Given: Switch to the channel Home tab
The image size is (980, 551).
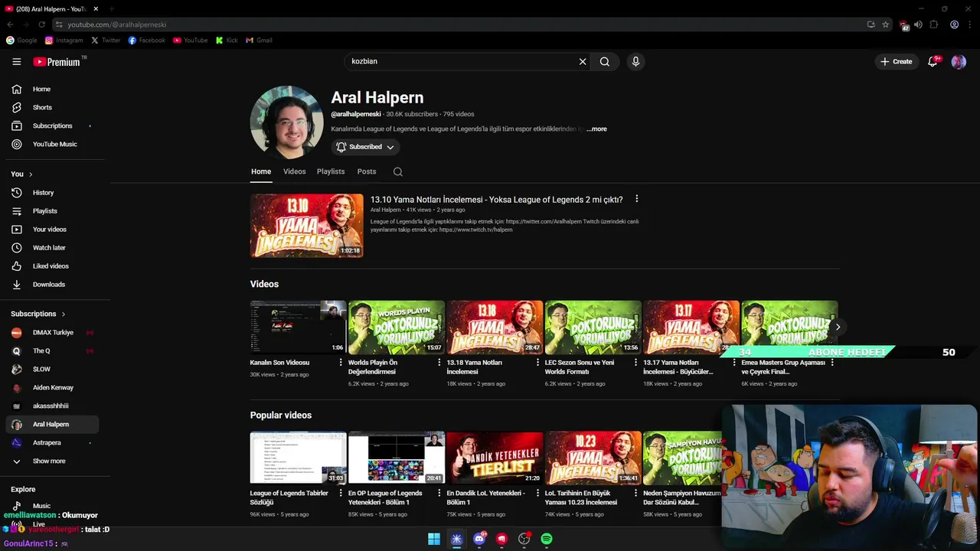Looking at the screenshot, I should coord(261,172).
